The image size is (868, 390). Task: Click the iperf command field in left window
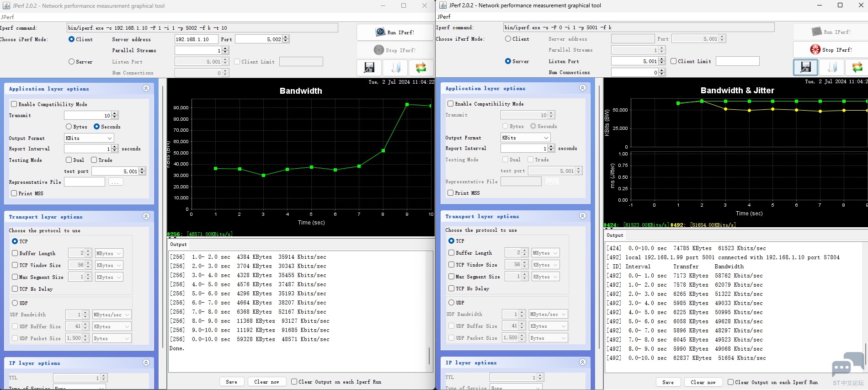tap(202, 28)
